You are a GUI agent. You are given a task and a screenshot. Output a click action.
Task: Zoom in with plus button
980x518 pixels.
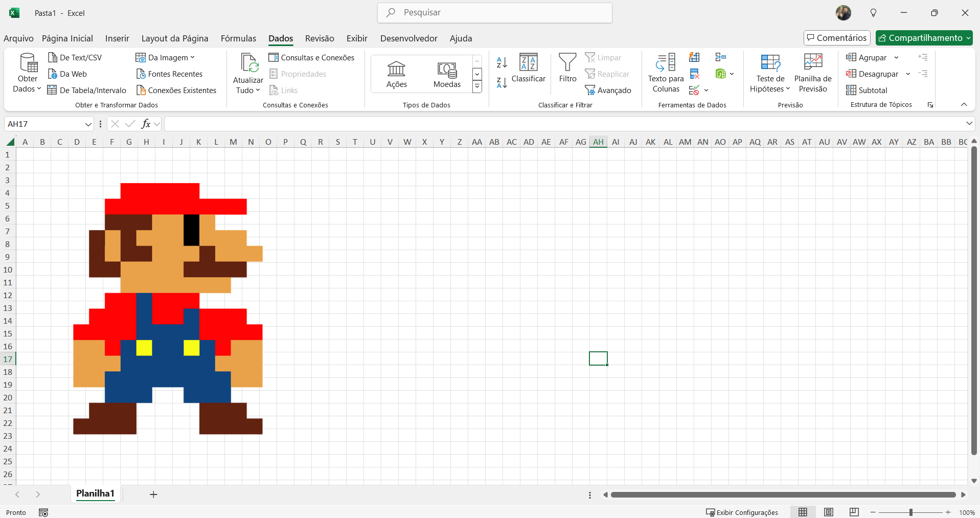(948, 512)
